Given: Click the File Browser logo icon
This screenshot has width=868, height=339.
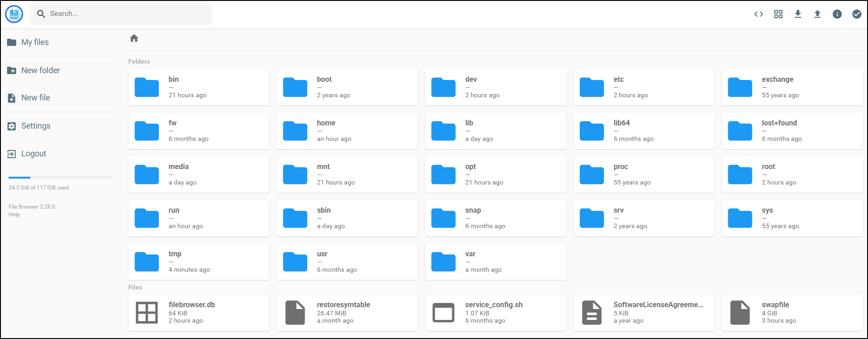Looking at the screenshot, I should point(14,14).
